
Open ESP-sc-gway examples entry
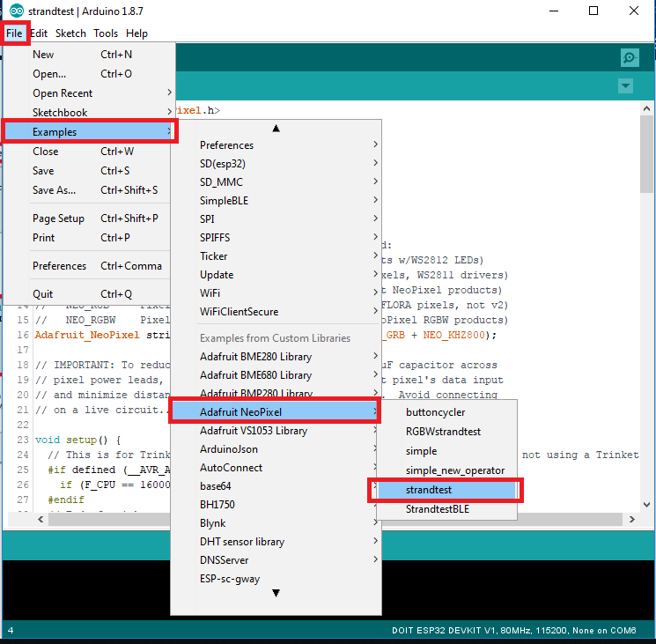coord(276,579)
